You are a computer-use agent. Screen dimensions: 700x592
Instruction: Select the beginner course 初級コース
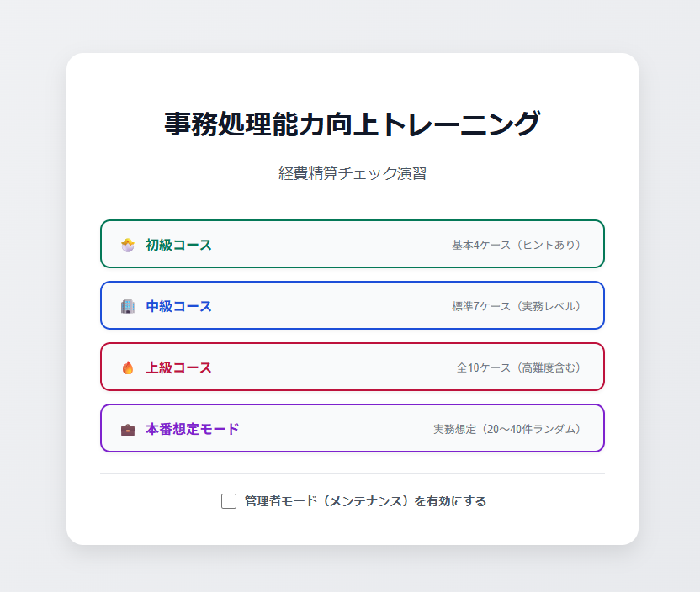coord(353,244)
